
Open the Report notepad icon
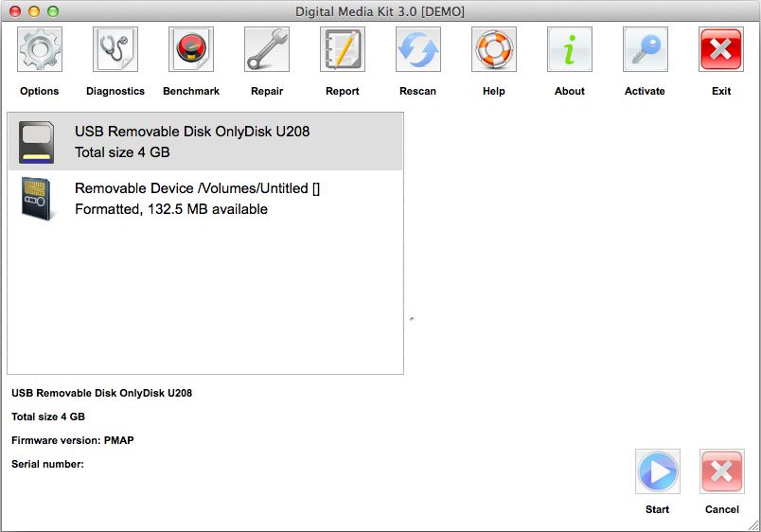tap(343, 49)
